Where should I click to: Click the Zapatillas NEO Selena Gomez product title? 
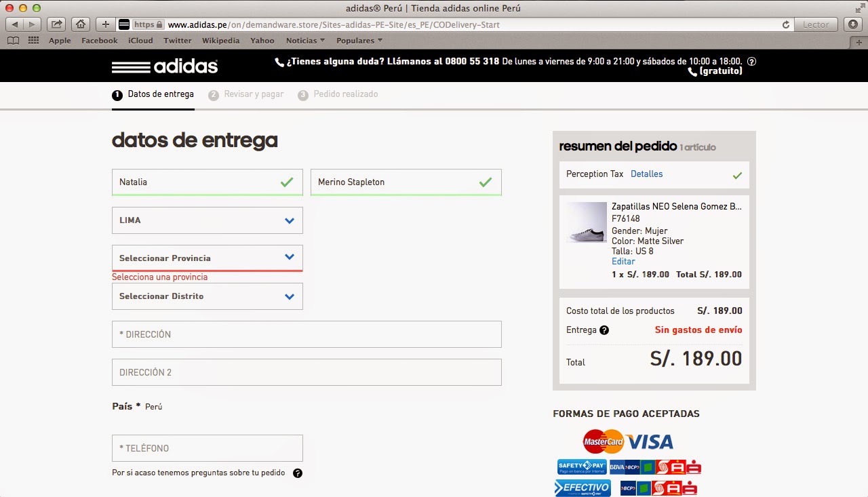coord(677,207)
